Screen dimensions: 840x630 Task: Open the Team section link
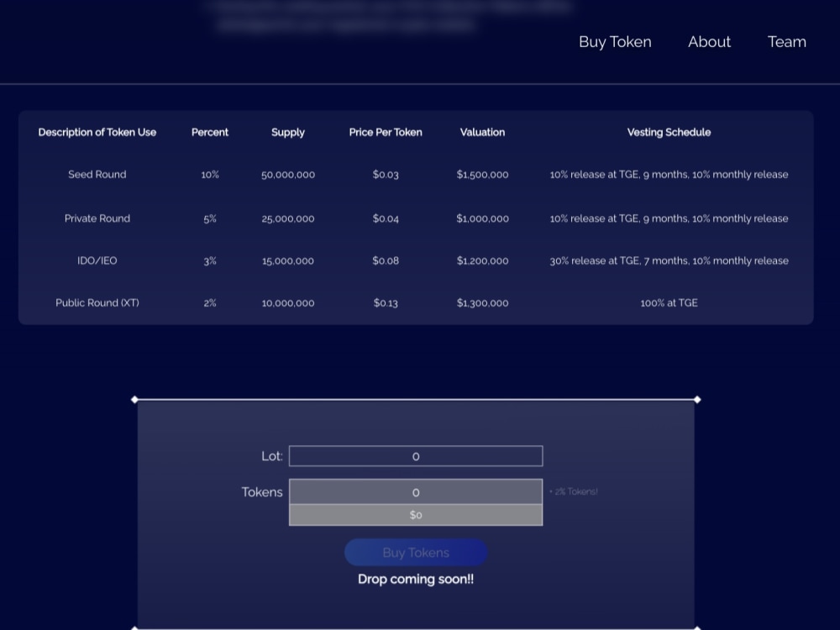(786, 42)
